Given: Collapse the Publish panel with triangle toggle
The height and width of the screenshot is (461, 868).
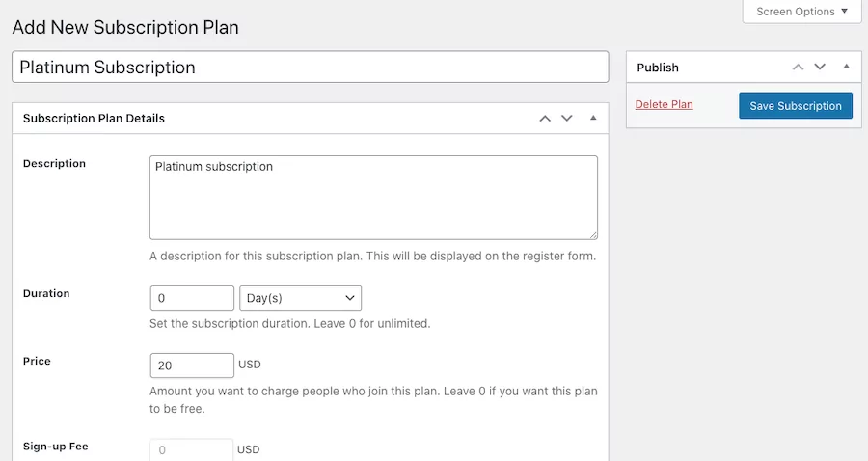Looking at the screenshot, I should 846,68.
